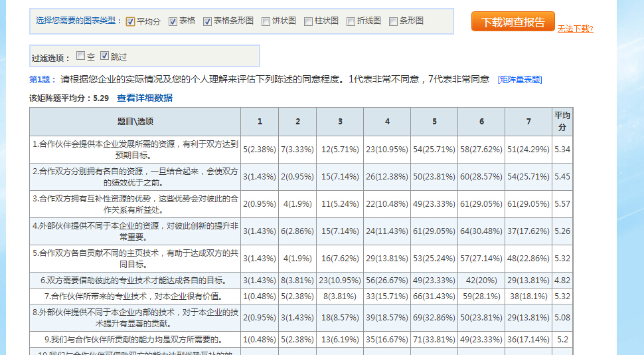Click average score 5.45
644x355 pixels.
click(x=562, y=177)
